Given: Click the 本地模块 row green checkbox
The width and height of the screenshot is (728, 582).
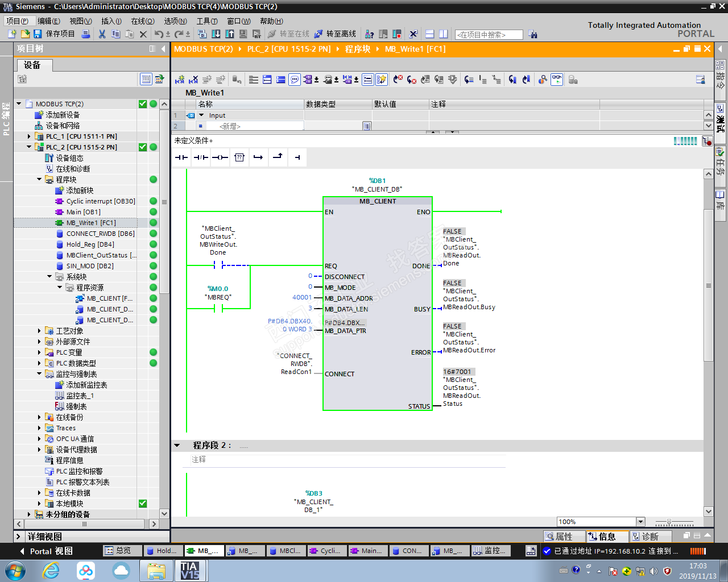Looking at the screenshot, I should 143,504.
